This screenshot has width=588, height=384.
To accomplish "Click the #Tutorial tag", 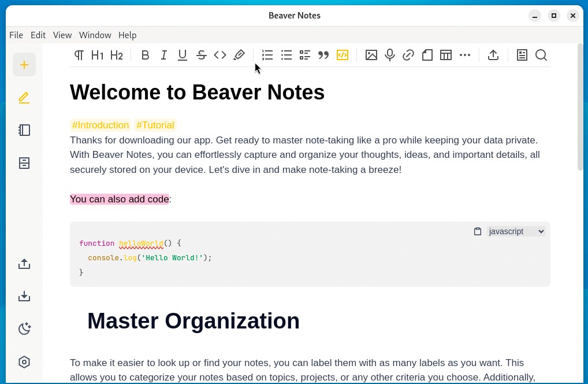I will pyautogui.click(x=155, y=125).
